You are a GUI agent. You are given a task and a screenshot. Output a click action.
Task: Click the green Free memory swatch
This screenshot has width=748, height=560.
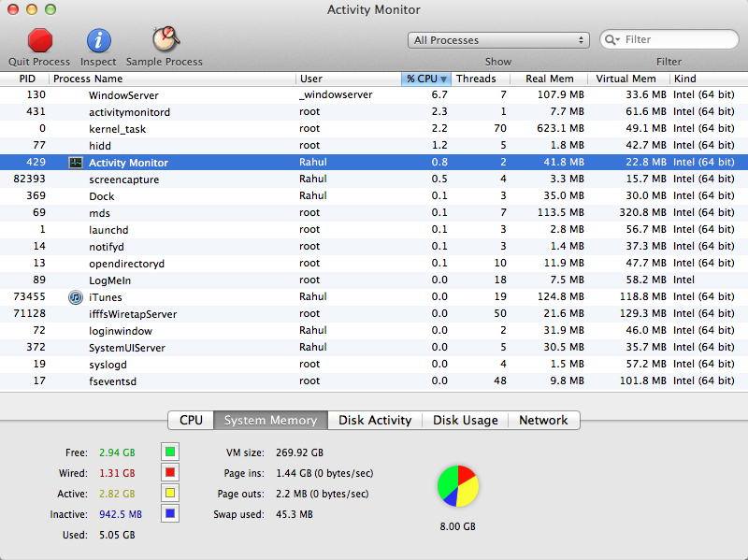[170, 452]
